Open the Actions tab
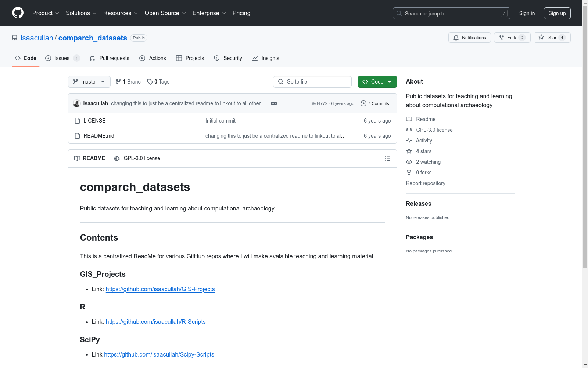Viewport: 588px width, 368px height. [x=153, y=58]
